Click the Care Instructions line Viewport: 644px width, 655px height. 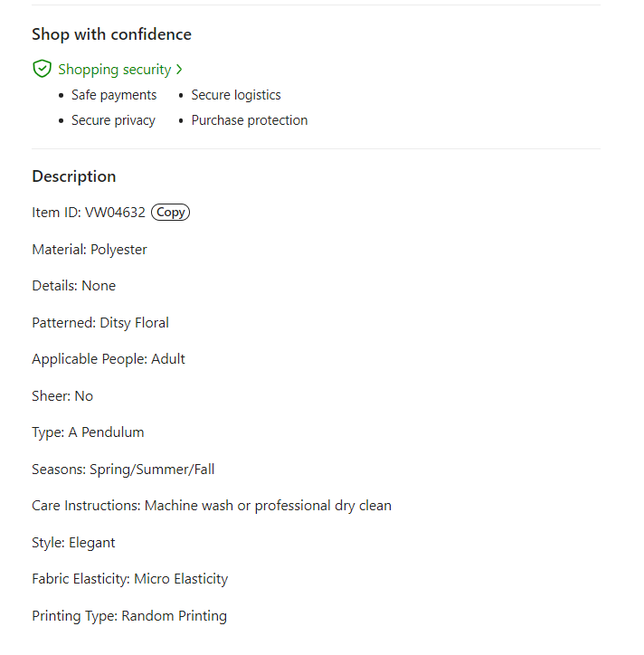(x=212, y=506)
